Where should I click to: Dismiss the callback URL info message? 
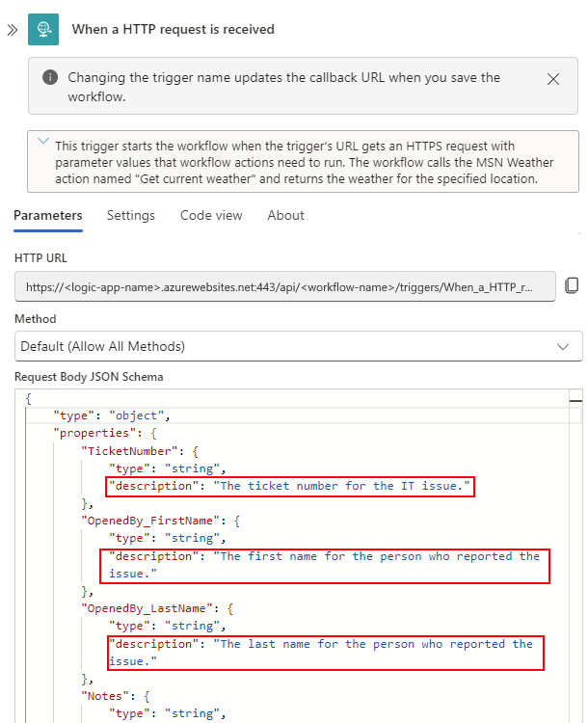[553, 79]
